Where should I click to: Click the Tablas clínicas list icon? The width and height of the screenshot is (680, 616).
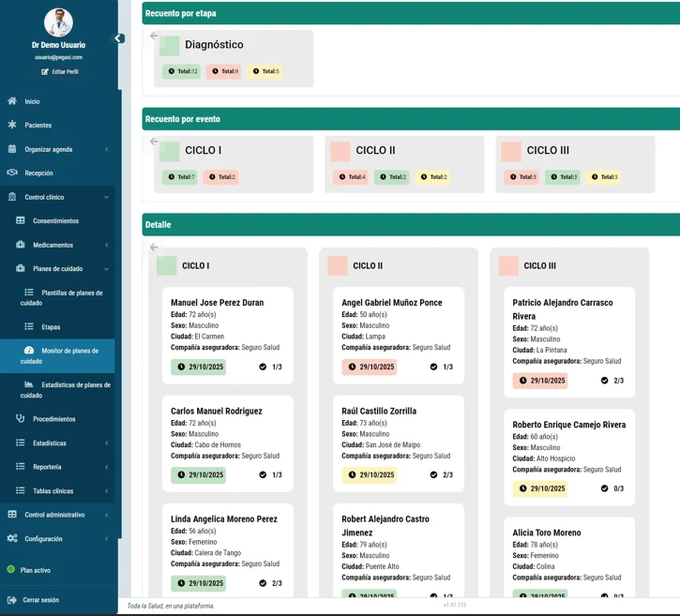tap(21, 490)
